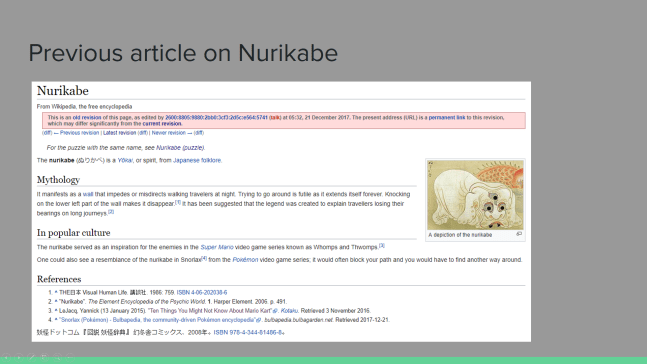Click citation [3] after 'Thwomps'
The width and height of the screenshot is (647, 364).
pyautogui.click(x=382, y=246)
